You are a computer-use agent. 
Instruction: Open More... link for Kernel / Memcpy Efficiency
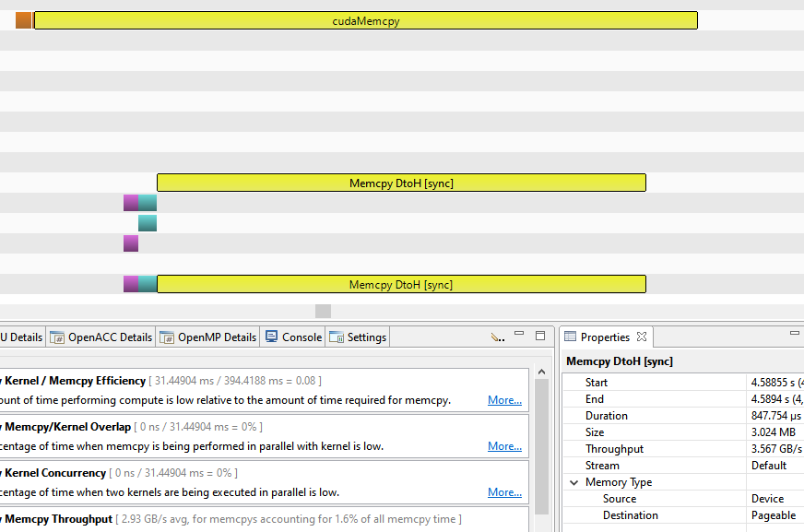(x=504, y=400)
